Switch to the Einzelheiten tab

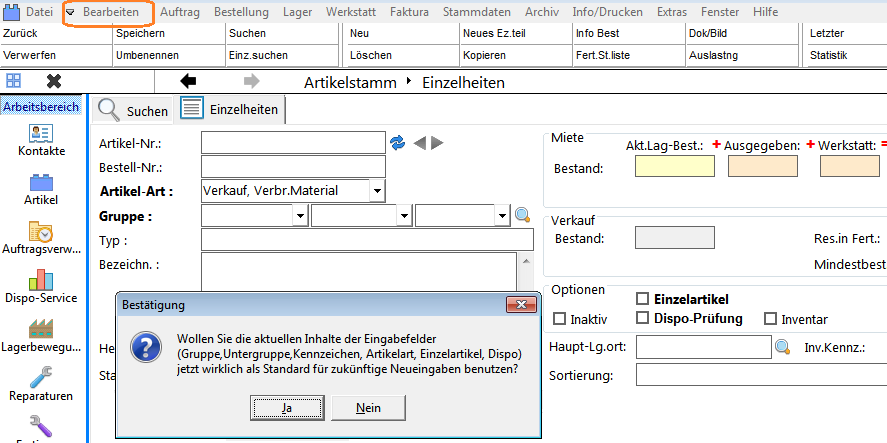point(232,109)
